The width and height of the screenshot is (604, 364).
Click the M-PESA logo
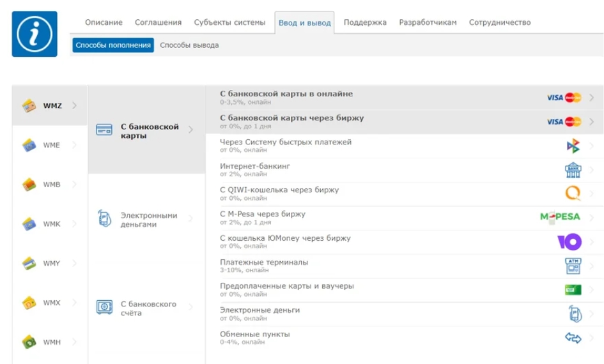click(560, 217)
